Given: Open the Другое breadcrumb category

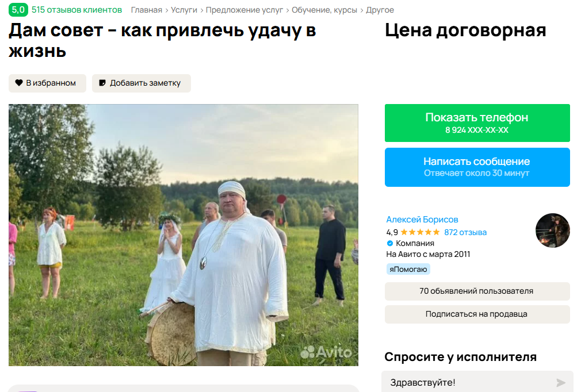Looking at the screenshot, I should [x=380, y=10].
